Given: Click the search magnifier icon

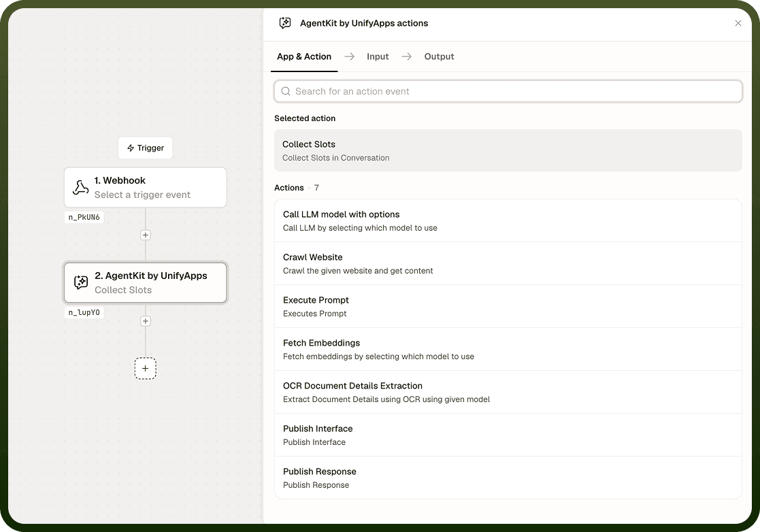Looking at the screenshot, I should click(286, 91).
